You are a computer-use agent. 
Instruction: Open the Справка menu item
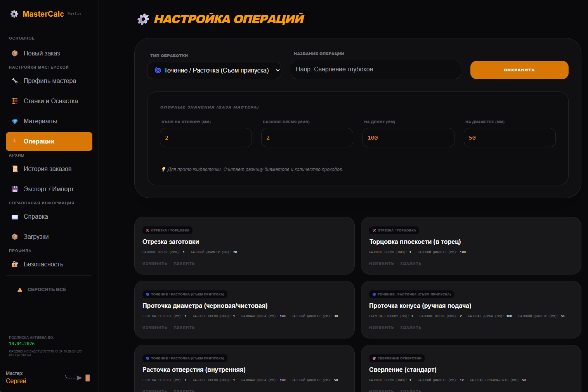(36, 217)
